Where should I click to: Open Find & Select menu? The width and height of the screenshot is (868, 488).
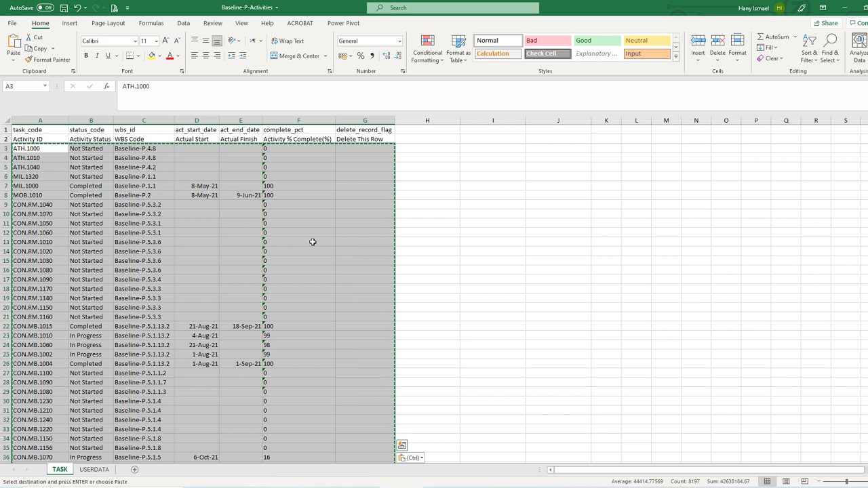point(830,49)
